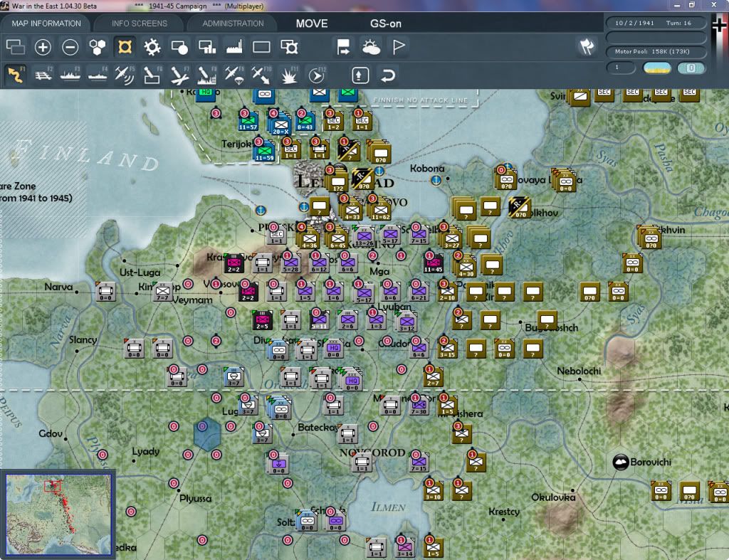Select the Finnish unit labeled 11=59
Viewport: 729px width, 560px height.
tap(264, 152)
